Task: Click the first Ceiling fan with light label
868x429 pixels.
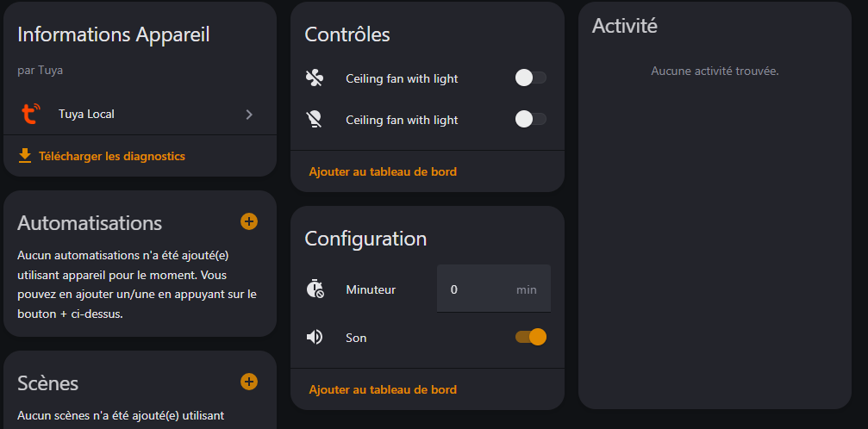Action: click(x=402, y=78)
